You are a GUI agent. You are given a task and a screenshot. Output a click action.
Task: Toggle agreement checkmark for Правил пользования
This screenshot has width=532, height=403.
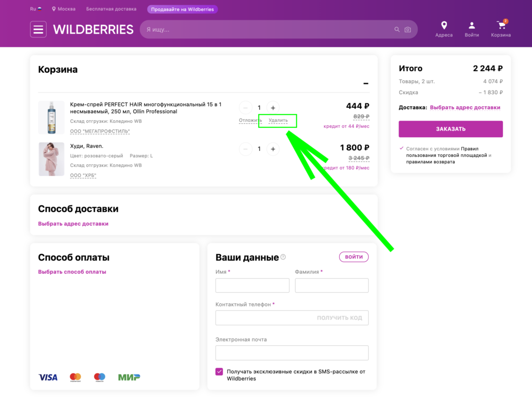pos(402,148)
